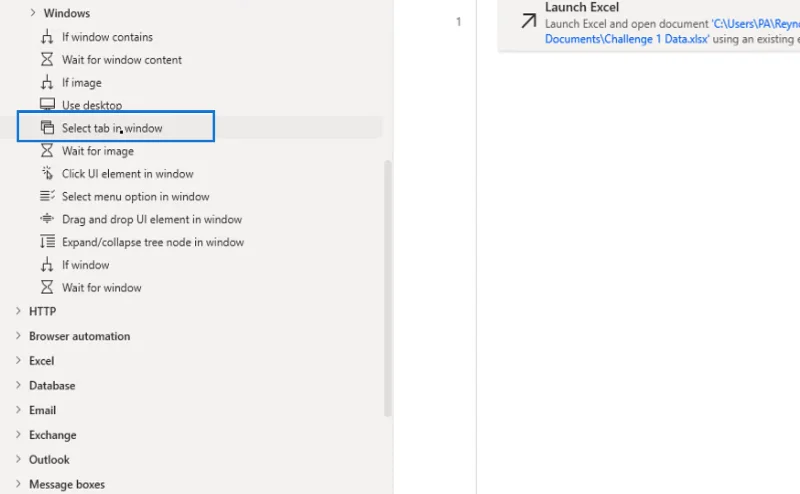Open the Challenge 1 Data.xlsx path link
The image size is (800, 494).
[627, 39]
